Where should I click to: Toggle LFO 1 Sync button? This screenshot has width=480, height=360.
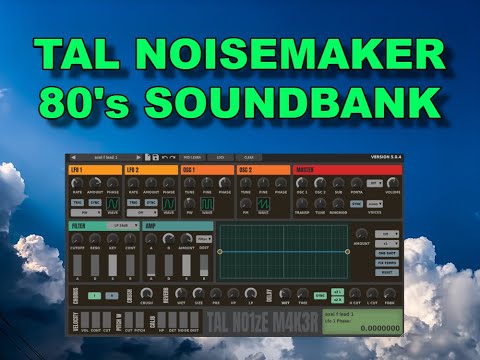point(95,202)
